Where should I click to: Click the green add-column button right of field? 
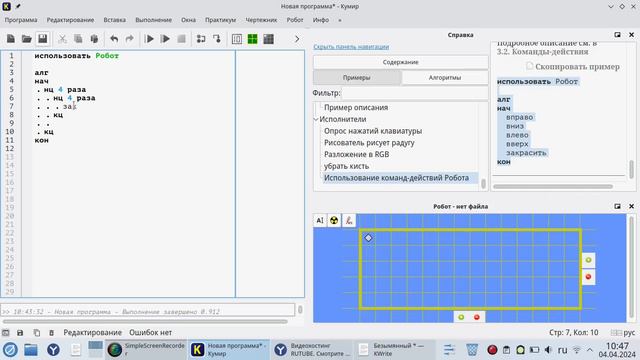(588, 260)
